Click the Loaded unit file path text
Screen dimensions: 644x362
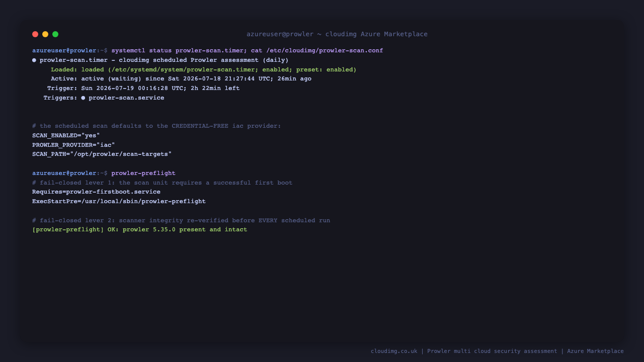[183, 70]
